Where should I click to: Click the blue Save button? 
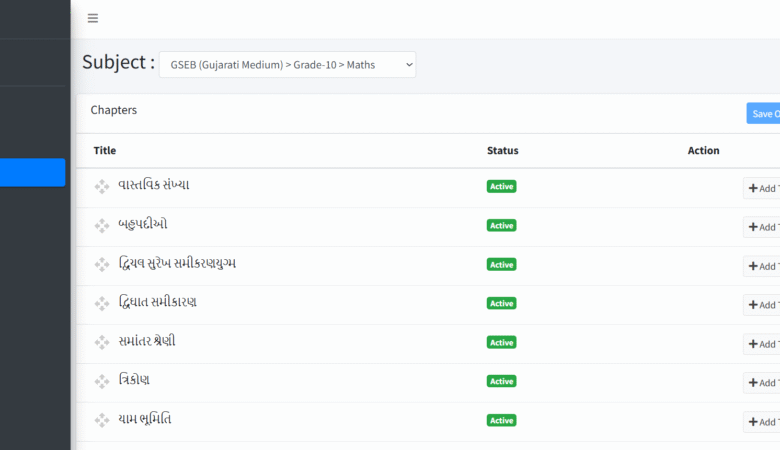click(x=763, y=113)
